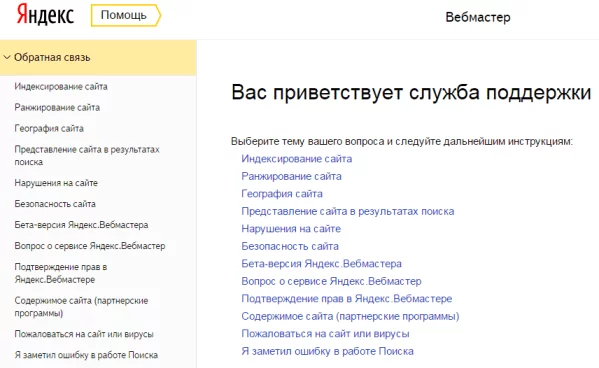Open the Вебмастер header link
The width and height of the screenshot is (599, 368).
point(478,17)
